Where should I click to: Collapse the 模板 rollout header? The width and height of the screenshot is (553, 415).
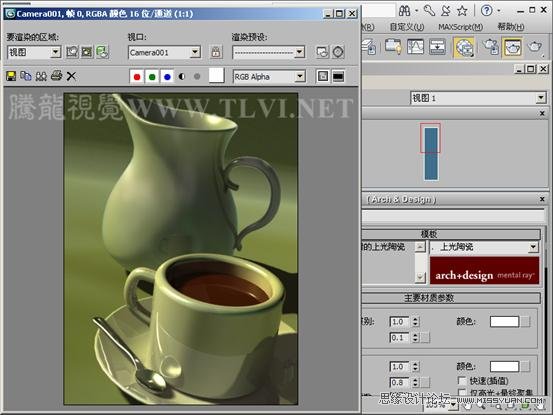[x=451, y=234]
